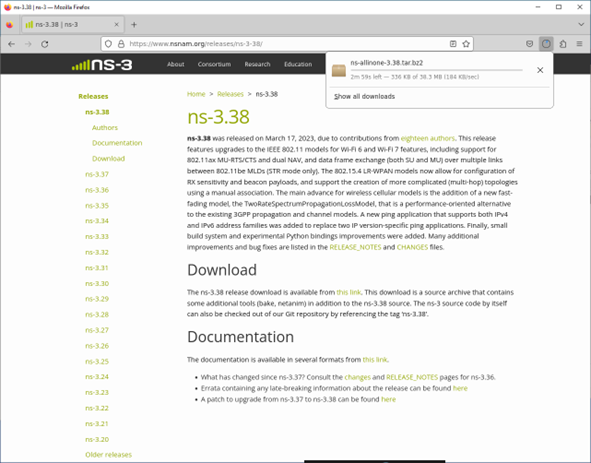This screenshot has height=463, width=591.
Task: Open the CHANGES files link
Action: [412, 247]
